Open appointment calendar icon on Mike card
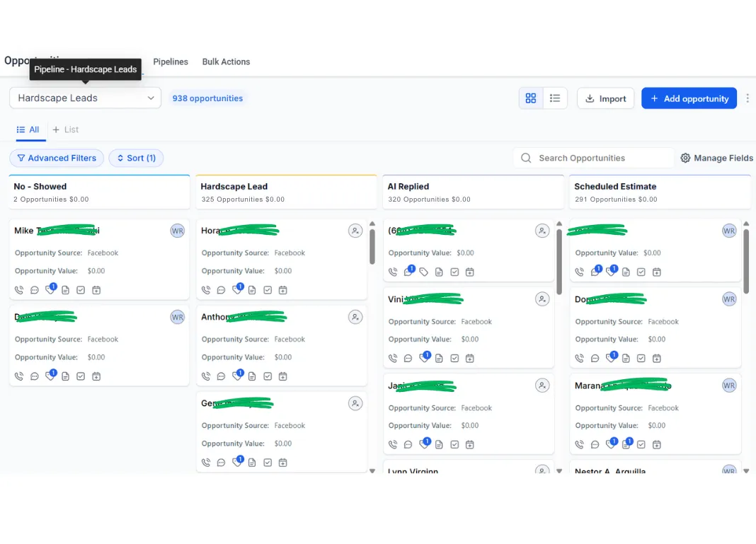Viewport: 756px width, 544px height. (x=96, y=290)
